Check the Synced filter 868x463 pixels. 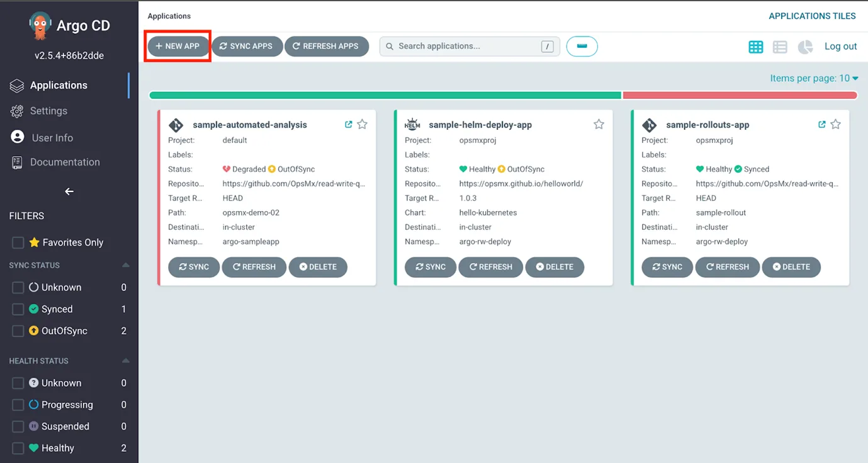click(18, 309)
